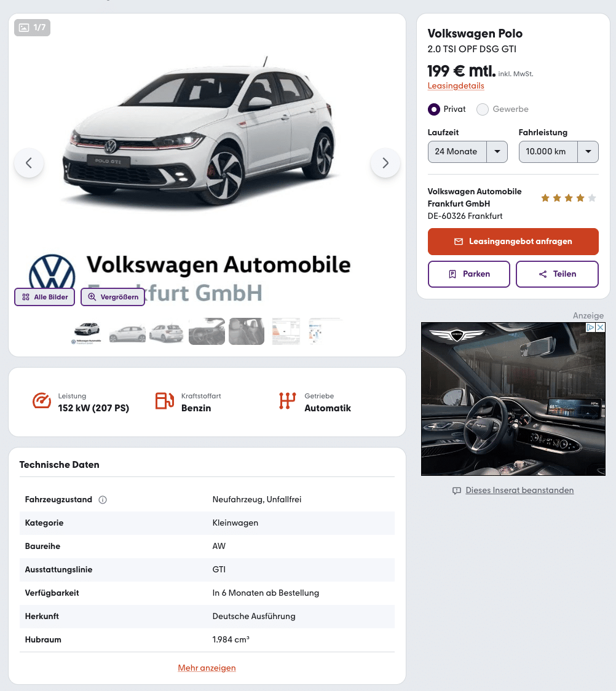Select the dashboard interior thumbnail

coord(207,331)
